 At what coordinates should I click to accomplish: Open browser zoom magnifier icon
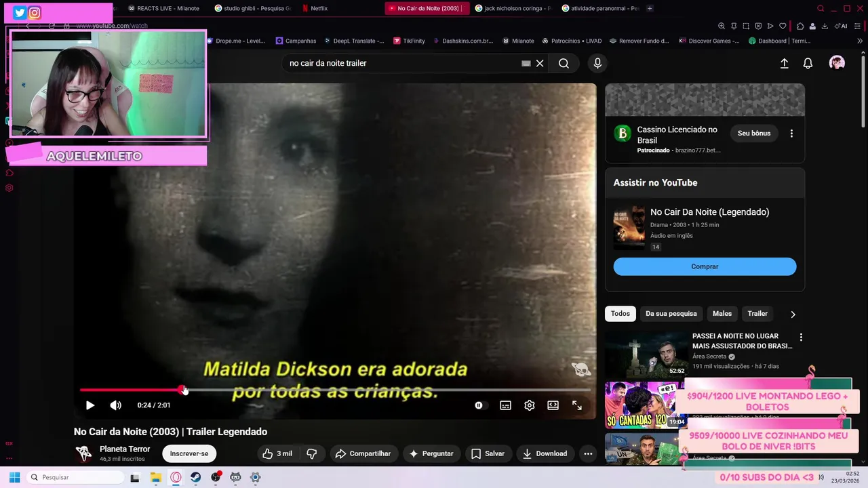[722, 26]
